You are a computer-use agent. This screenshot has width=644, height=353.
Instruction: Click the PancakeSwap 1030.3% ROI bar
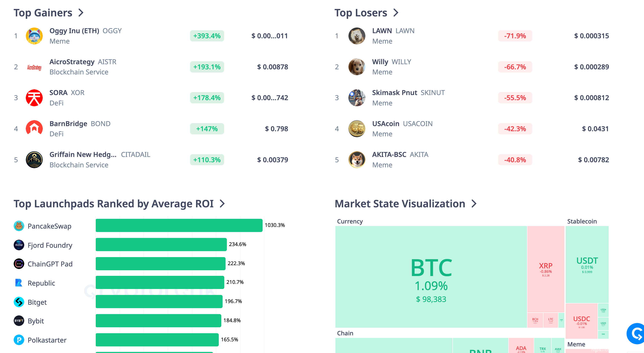click(x=179, y=225)
